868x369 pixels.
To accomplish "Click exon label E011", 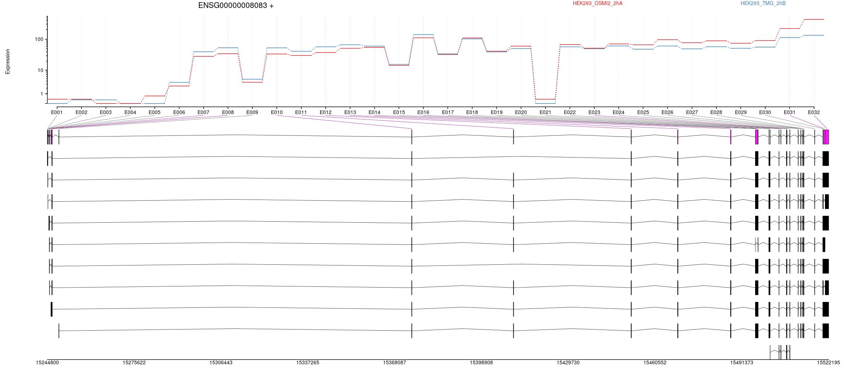I will pyautogui.click(x=301, y=112).
